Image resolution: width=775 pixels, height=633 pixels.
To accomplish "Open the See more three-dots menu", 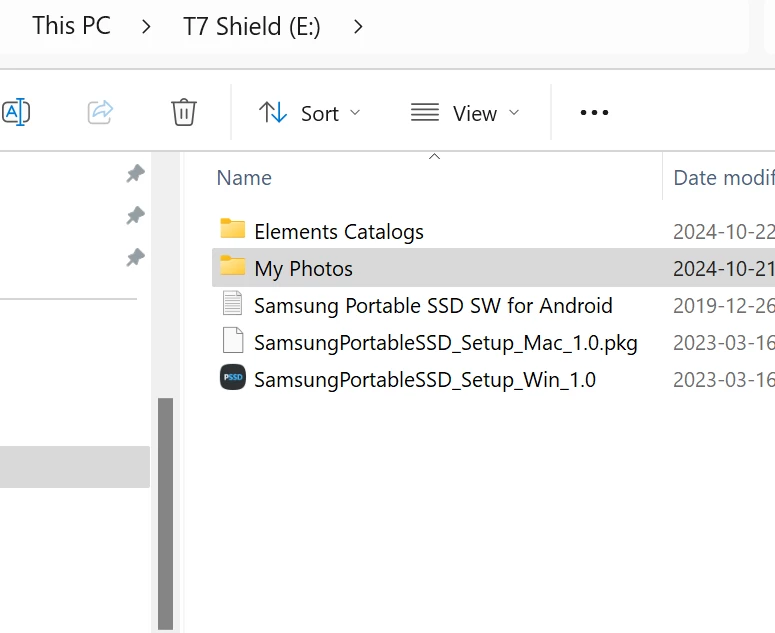I will click(x=594, y=113).
